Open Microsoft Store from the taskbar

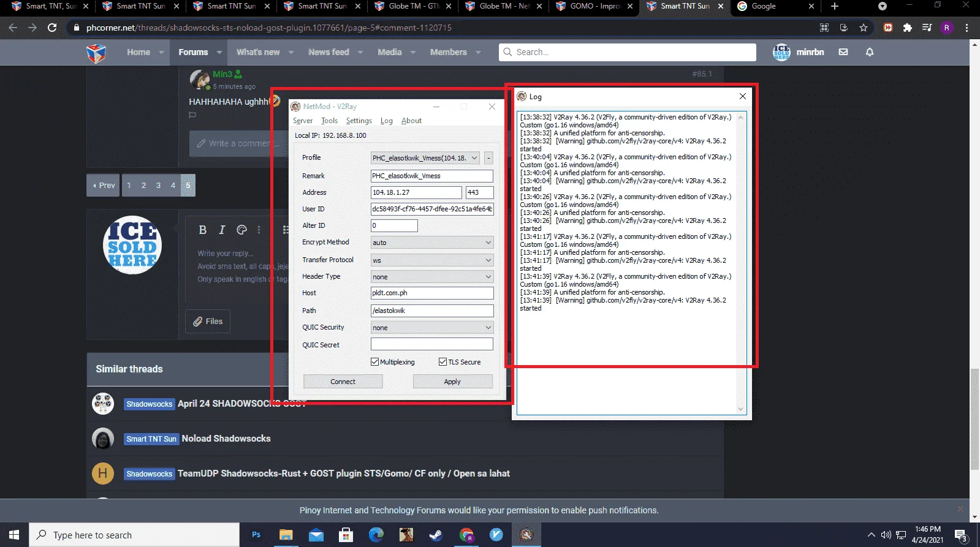coord(346,535)
